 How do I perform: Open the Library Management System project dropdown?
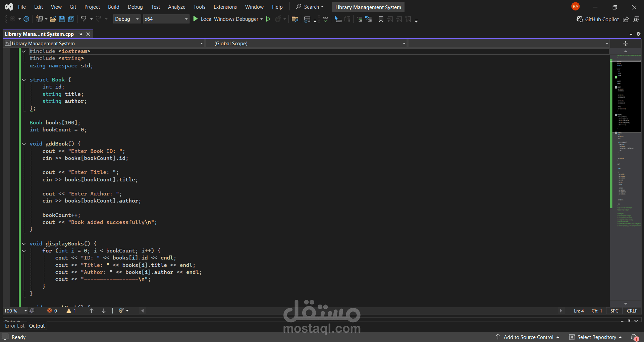[x=104, y=44]
